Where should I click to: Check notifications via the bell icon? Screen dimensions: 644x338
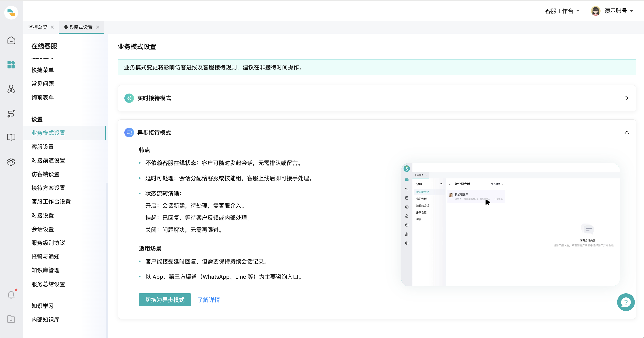click(x=11, y=294)
